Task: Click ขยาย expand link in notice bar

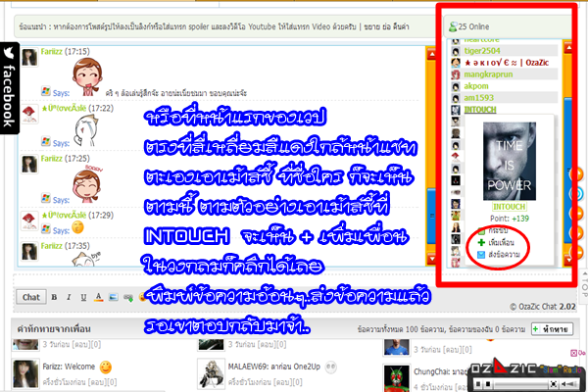Action: [370, 26]
